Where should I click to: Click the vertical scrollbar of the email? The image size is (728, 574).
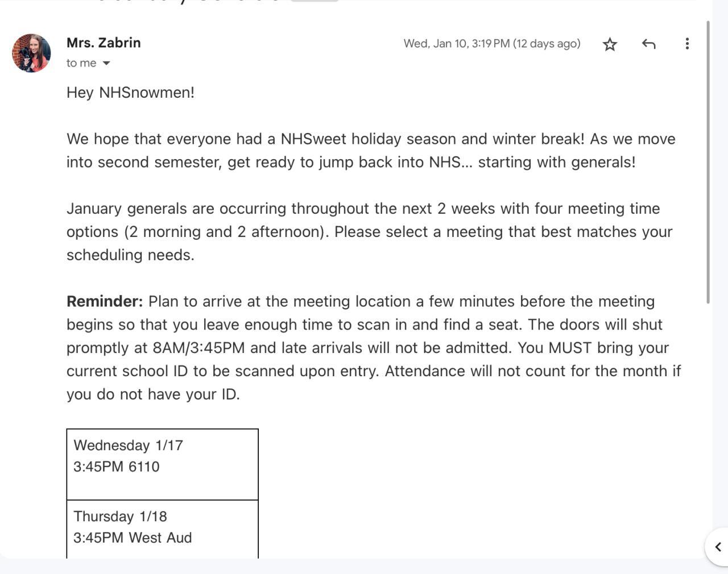[x=708, y=162]
